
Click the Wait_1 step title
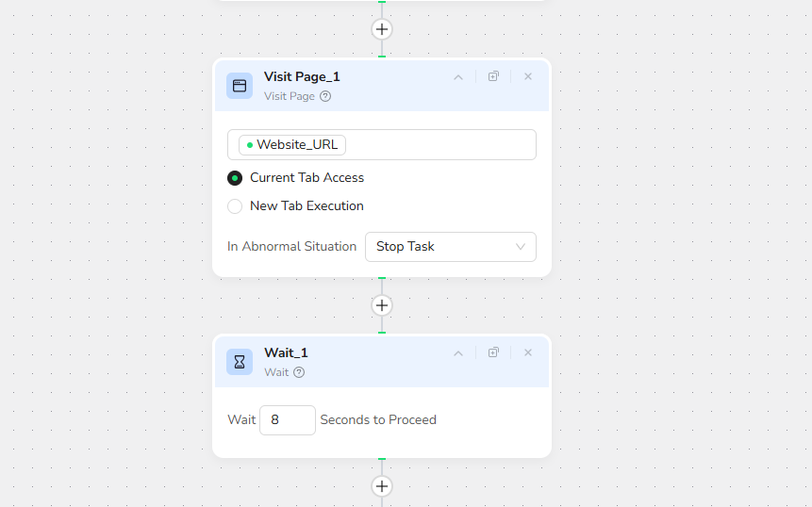[x=286, y=352]
